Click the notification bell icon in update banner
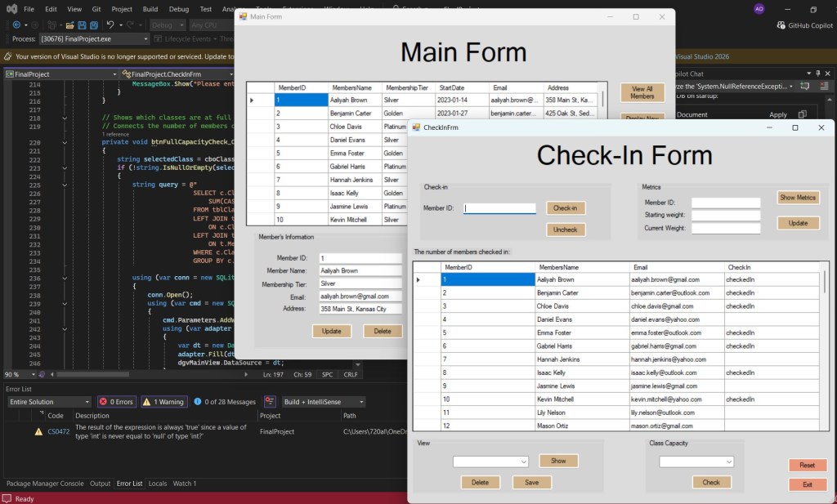The height and width of the screenshot is (504, 837). pyautogui.click(x=7, y=56)
